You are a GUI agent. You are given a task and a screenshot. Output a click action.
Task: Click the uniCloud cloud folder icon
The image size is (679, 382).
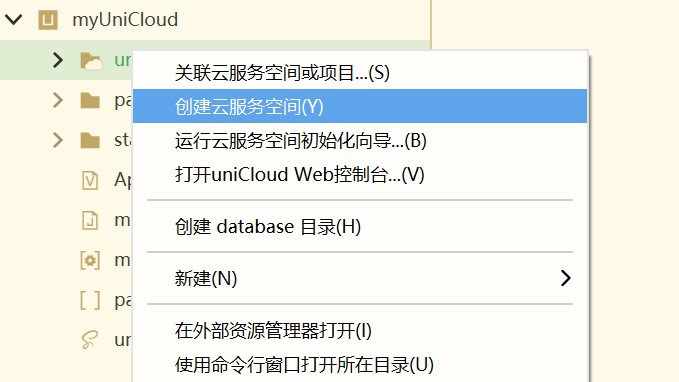click(91, 61)
